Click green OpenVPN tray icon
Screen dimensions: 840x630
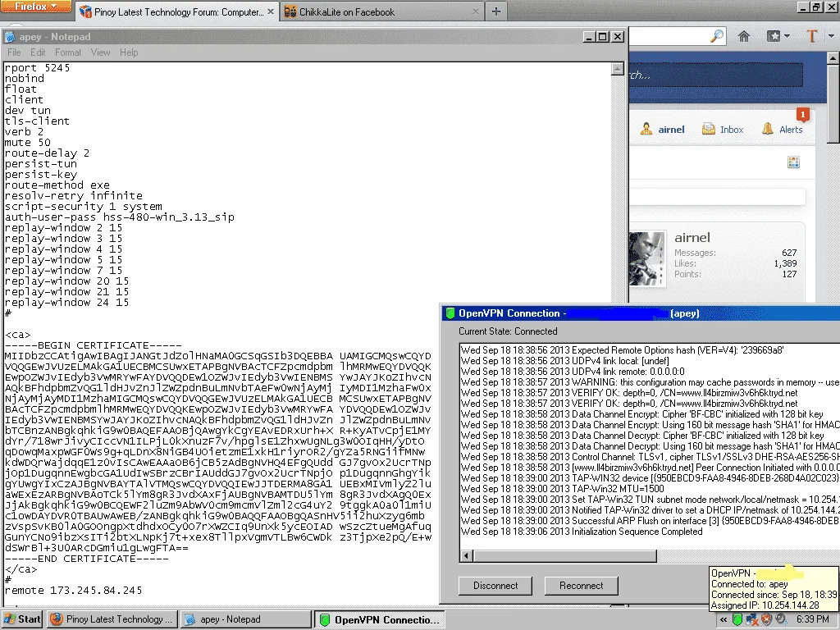coord(737,620)
